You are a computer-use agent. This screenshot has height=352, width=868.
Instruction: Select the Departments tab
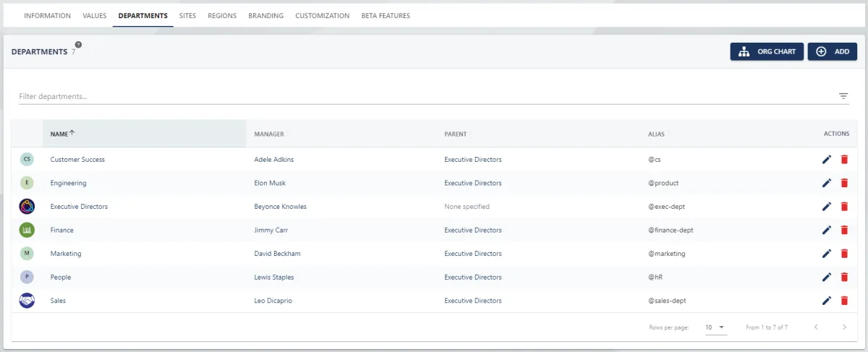143,15
